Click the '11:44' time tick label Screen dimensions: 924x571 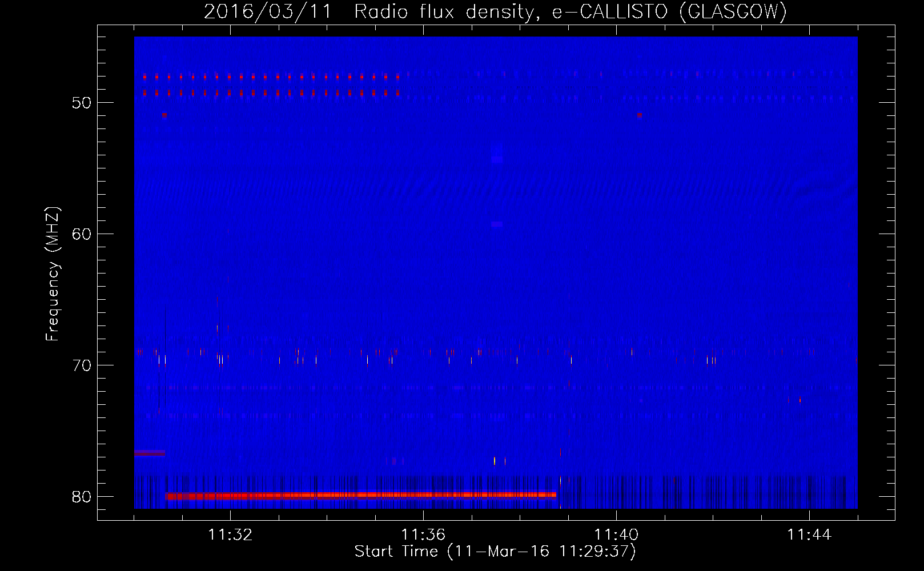click(809, 535)
